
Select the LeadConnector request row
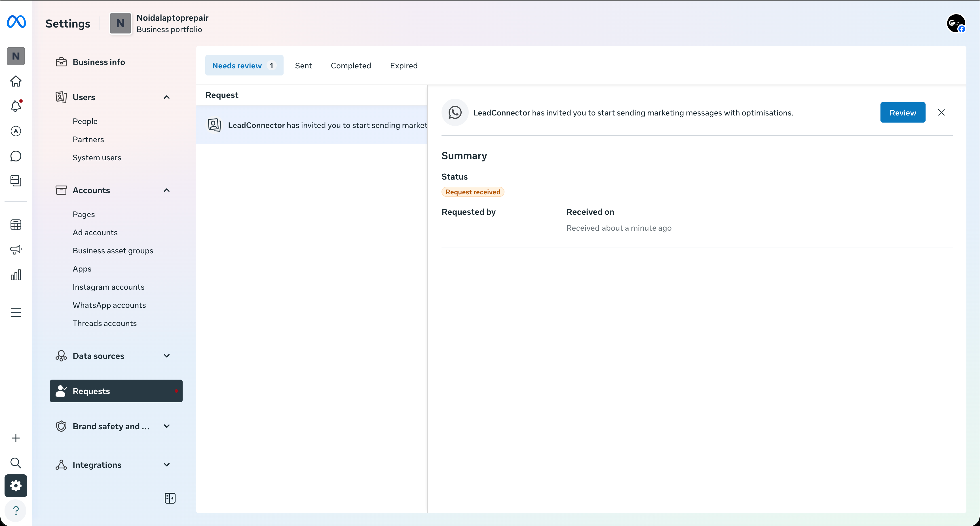tap(312, 125)
